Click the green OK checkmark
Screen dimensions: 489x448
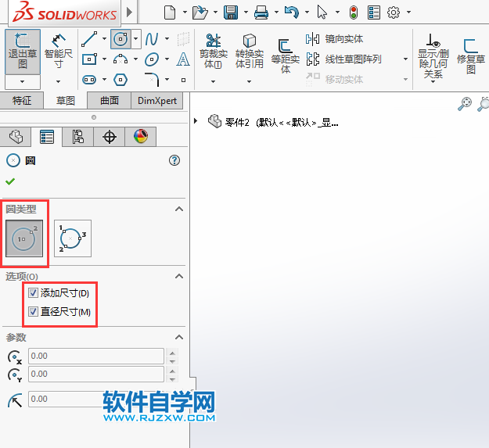[10, 181]
